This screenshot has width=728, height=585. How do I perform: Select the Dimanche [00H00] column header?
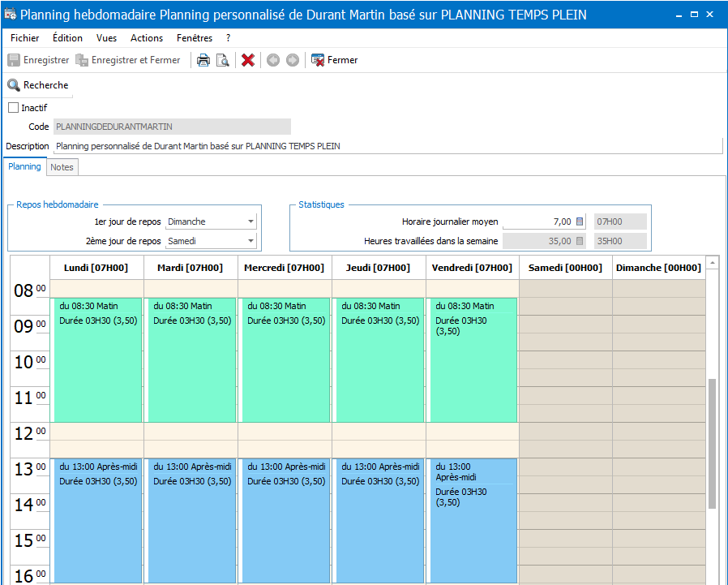tap(659, 268)
